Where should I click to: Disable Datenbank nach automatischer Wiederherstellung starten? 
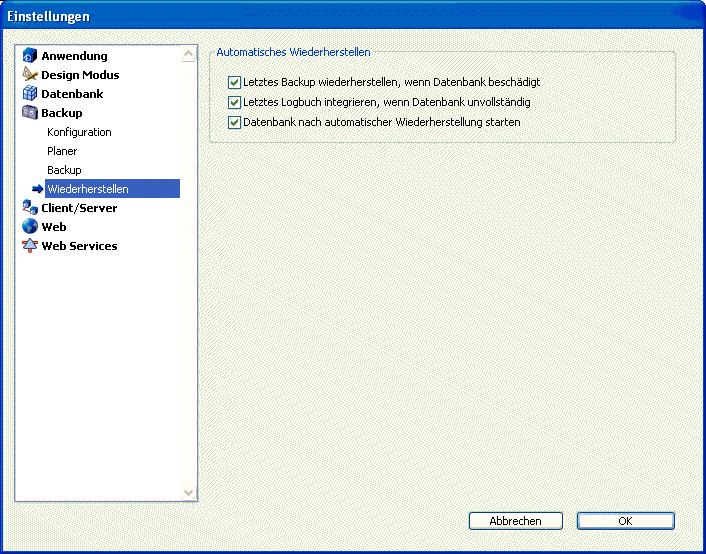click(x=235, y=122)
